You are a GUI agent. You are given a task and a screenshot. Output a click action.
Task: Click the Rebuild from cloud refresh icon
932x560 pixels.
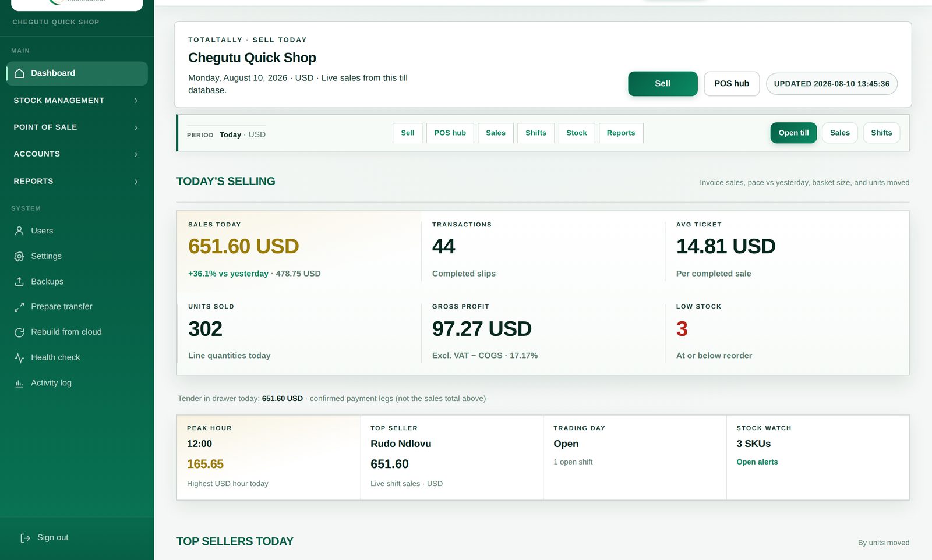tap(19, 332)
